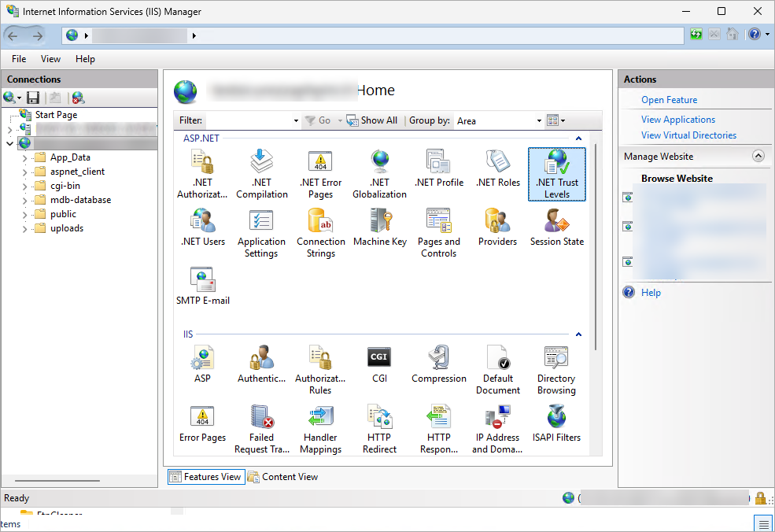The image size is (775, 532).
Task: Click View Applications link
Action: (x=678, y=120)
